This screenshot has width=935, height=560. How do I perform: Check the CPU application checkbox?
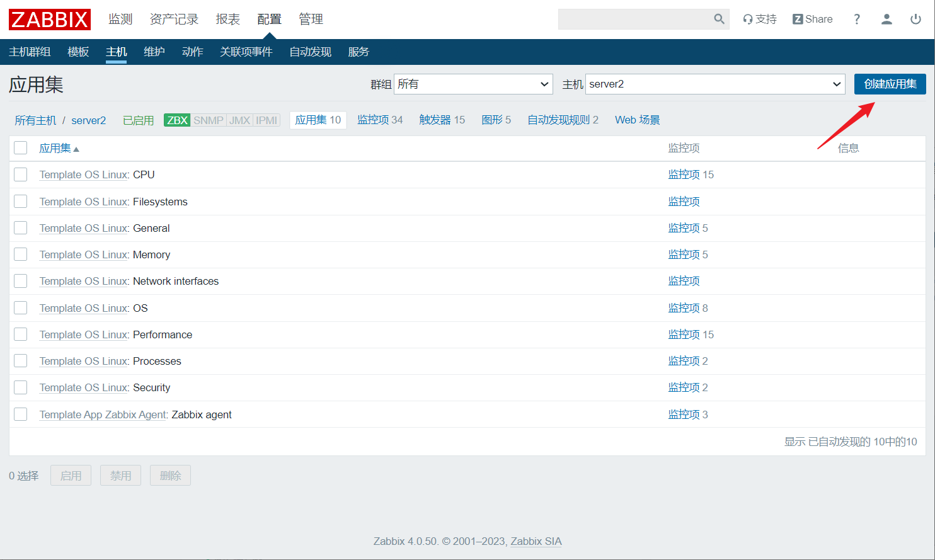point(21,174)
